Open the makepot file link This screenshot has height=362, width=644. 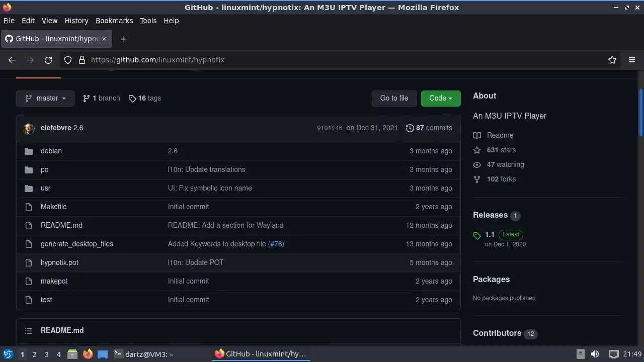click(54, 281)
